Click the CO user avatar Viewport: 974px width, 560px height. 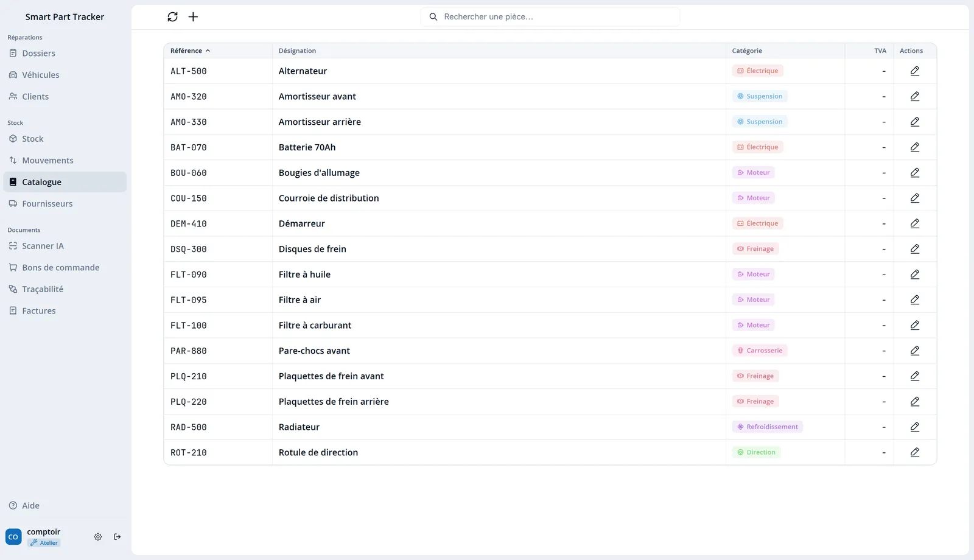(x=13, y=537)
